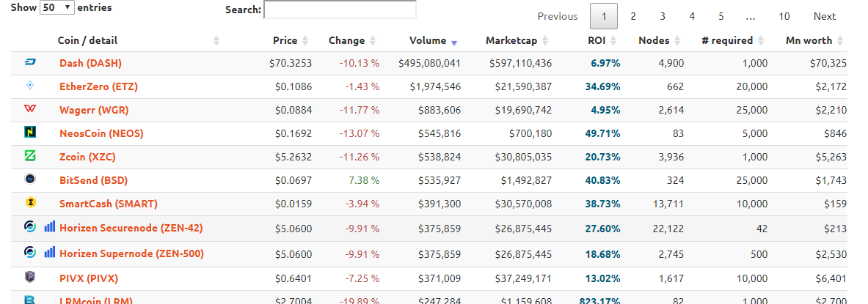Click the PIVX coin logo icon

click(x=30, y=277)
